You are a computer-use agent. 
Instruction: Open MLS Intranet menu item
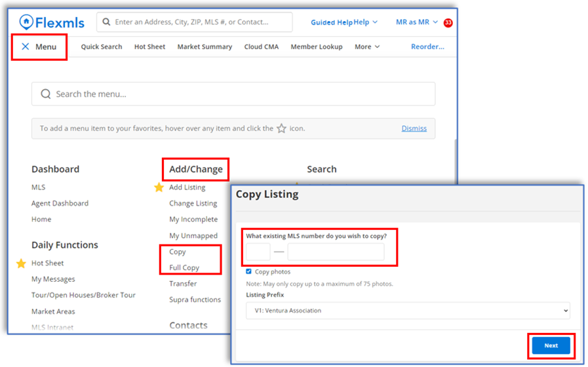(x=52, y=328)
